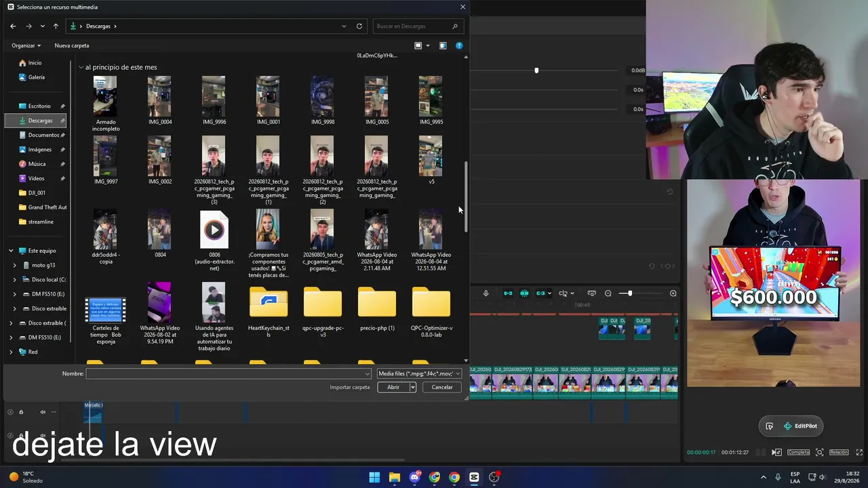The width and height of the screenshot is (868, 488).
Task: Click the taskbar volume icon
Action: 824,477
